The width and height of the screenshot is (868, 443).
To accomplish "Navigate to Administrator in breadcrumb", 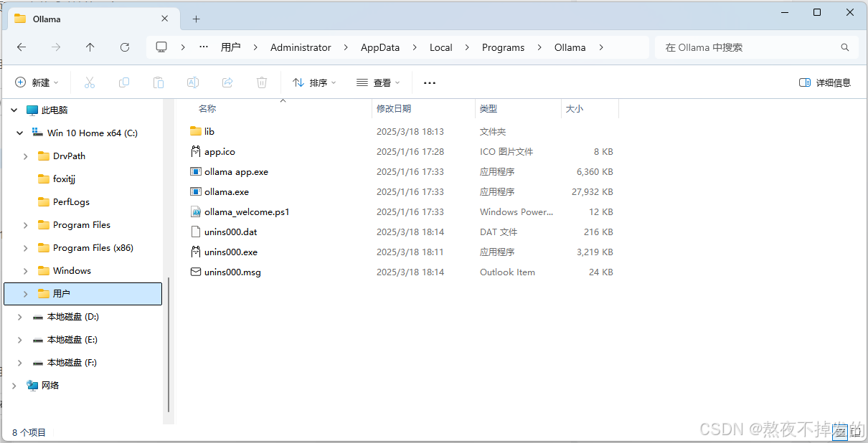I will [301, 47].
